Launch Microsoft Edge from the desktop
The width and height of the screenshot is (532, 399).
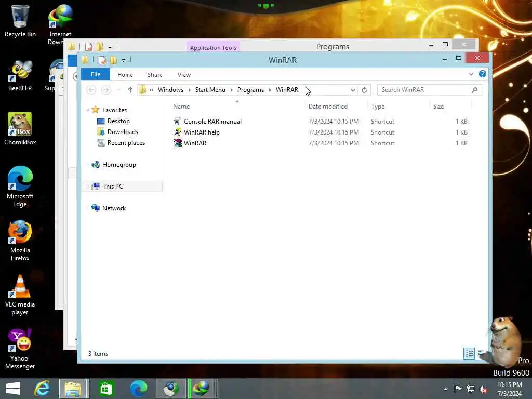click(20, 187)
